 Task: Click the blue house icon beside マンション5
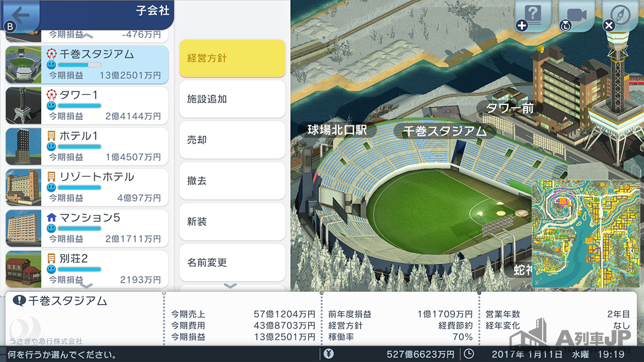[x=52, y=218]
